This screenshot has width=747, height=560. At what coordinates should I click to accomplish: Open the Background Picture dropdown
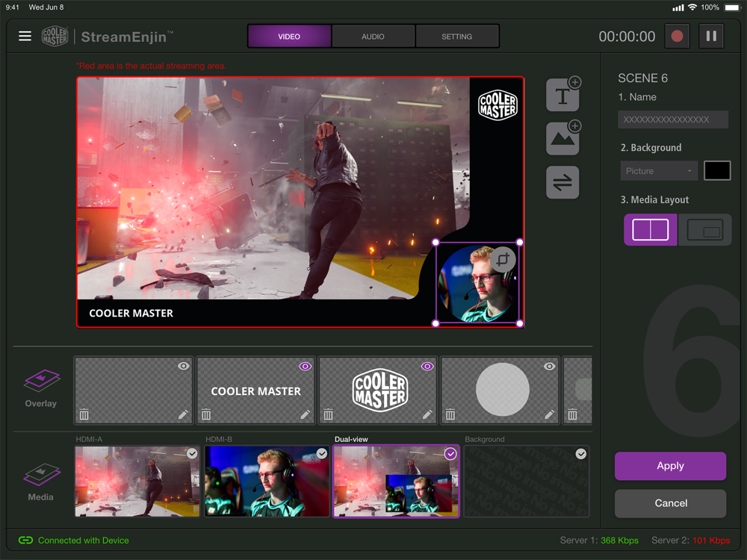658,171
